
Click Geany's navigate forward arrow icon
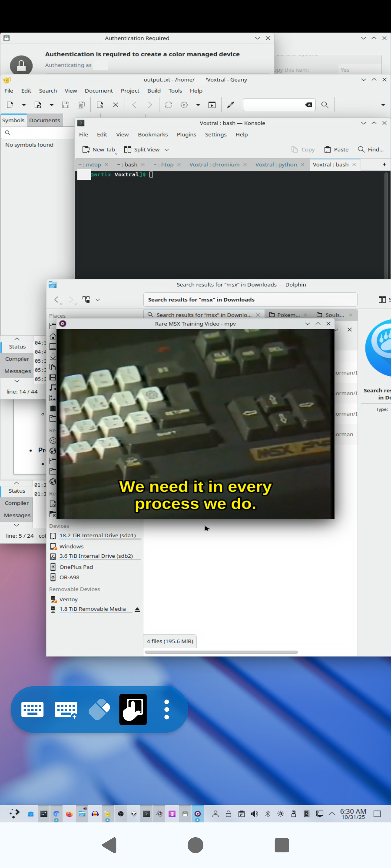tap(150, 105)
